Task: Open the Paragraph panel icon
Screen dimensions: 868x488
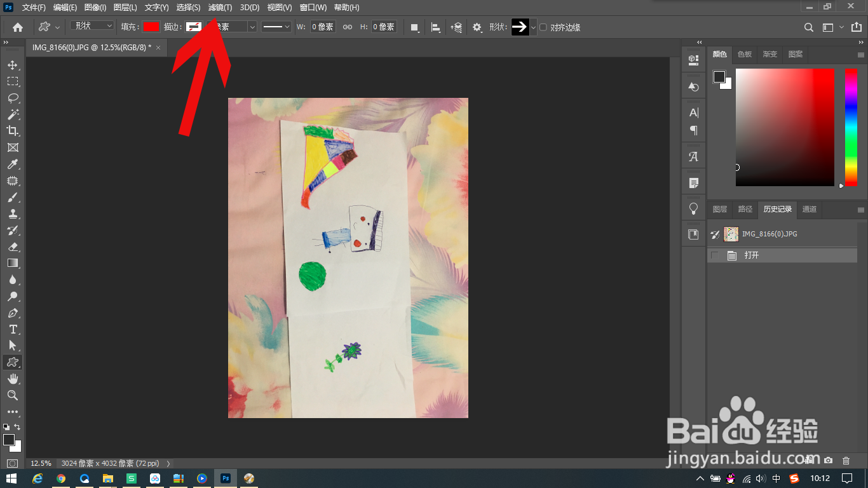Action: tap(693, 130)
